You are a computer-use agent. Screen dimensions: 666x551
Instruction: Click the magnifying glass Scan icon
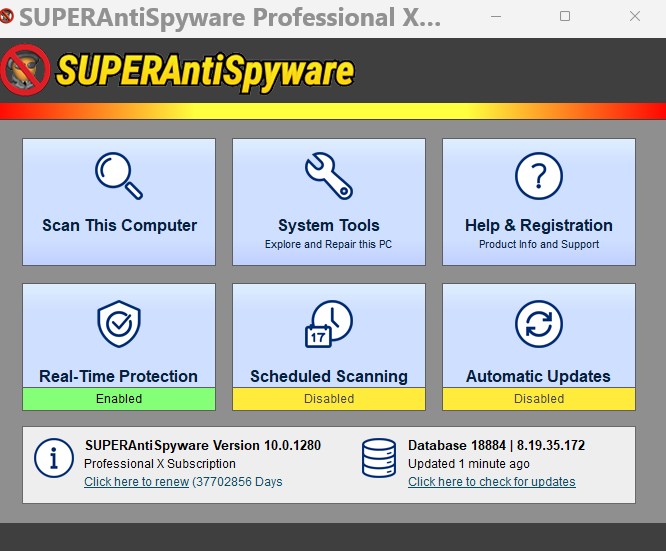coord(119,176)
